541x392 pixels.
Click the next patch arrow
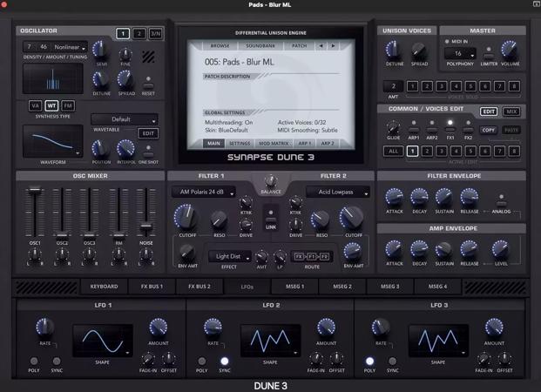click(x=333, y=45)
